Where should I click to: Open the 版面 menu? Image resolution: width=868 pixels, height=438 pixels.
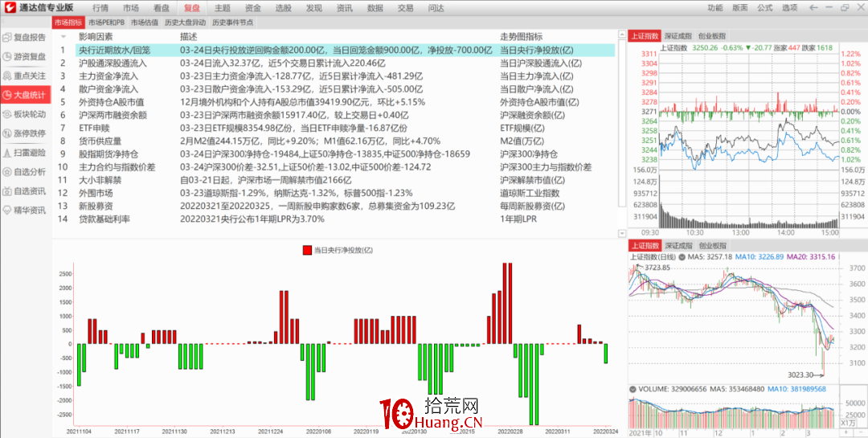click(739, 8)
